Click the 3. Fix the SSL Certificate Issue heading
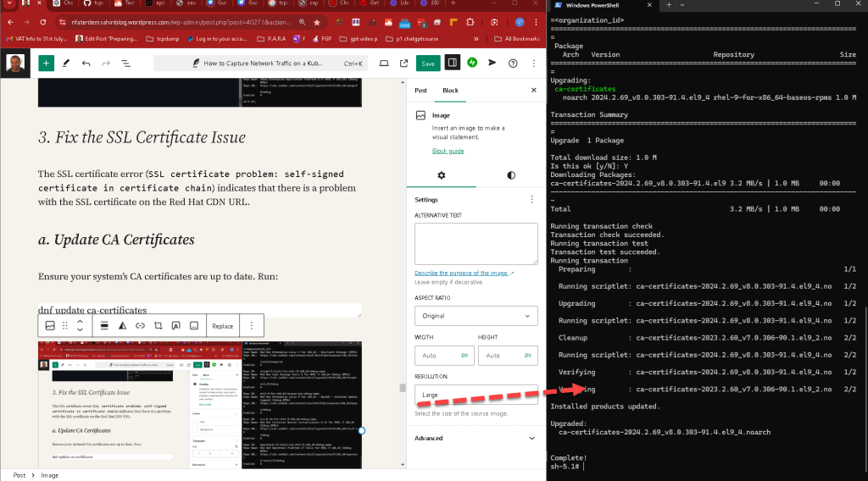The height and width of the screenshot is (481, 868). point(142,137)
